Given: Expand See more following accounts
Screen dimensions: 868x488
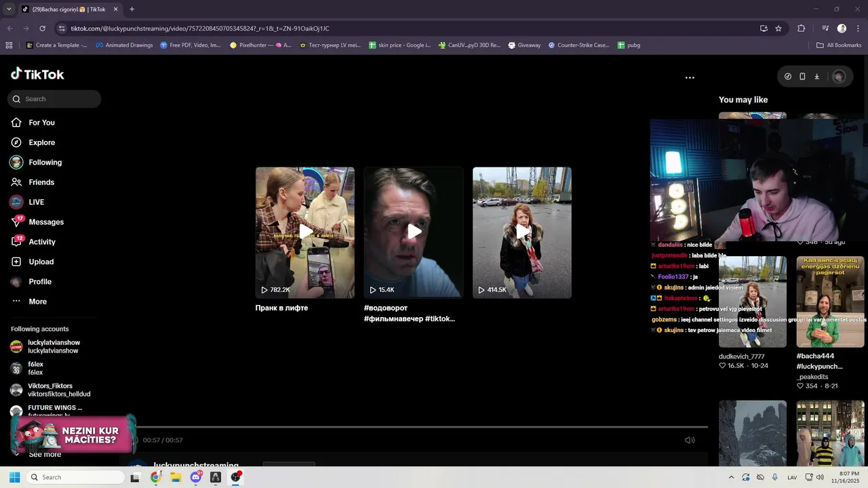Looking at the screenshot, I should 45,455.
